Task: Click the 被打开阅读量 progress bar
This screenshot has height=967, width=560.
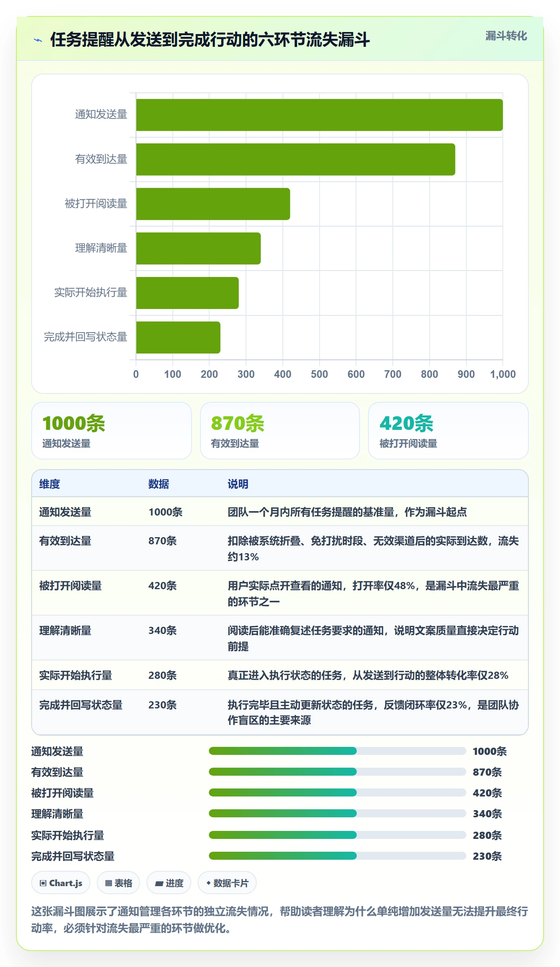Action: click(x=337, y=792)
